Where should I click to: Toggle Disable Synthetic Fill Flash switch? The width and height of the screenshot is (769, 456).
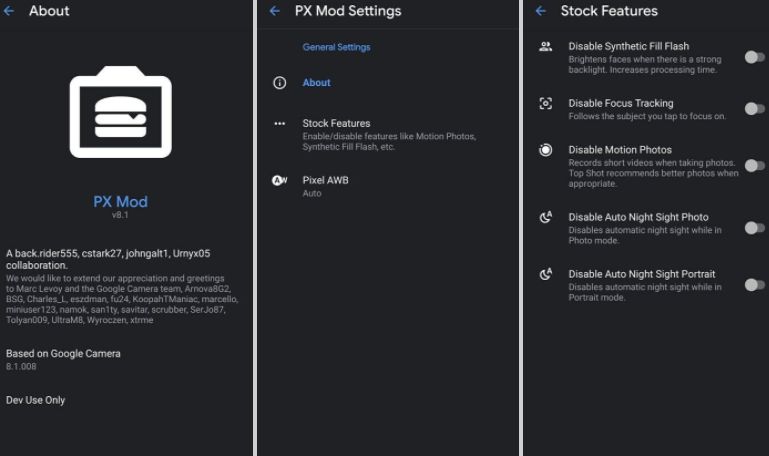pyautogui.click(x=754, y=57)
